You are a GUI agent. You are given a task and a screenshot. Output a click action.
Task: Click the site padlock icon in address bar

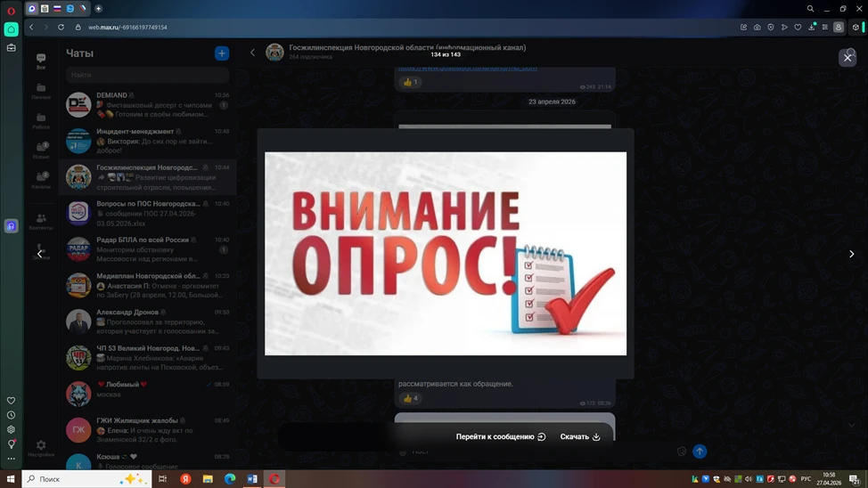[x=78, y=27]
